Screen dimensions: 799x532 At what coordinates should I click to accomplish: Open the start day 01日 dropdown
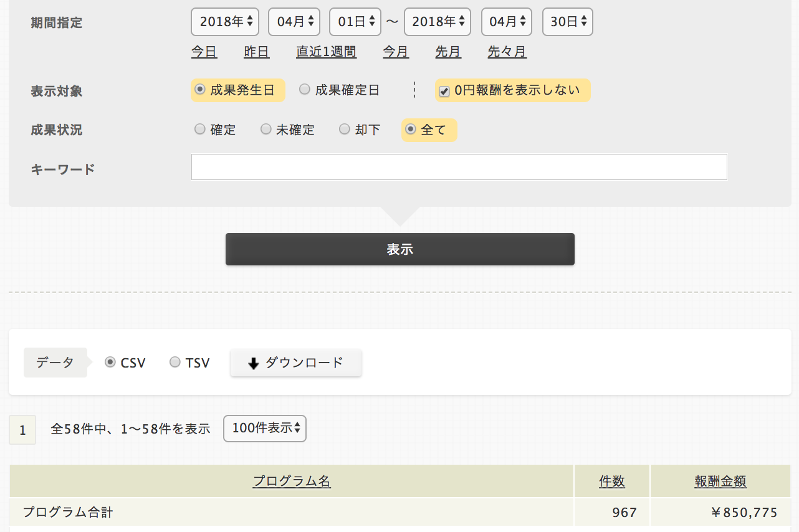click(355, 22)
